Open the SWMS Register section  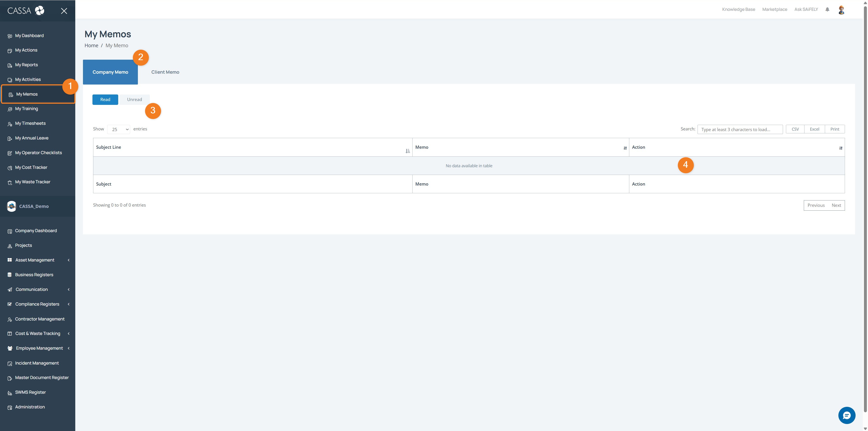tap(30, 392)
